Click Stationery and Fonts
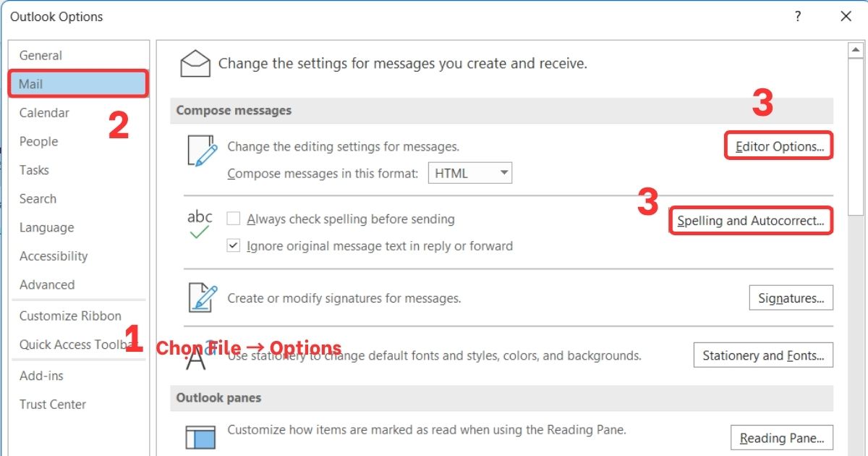868x456 pixels. pos(762,355)
